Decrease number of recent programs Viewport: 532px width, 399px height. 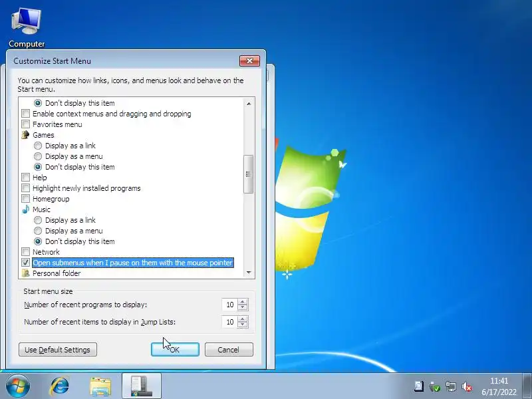click(243, 307)
